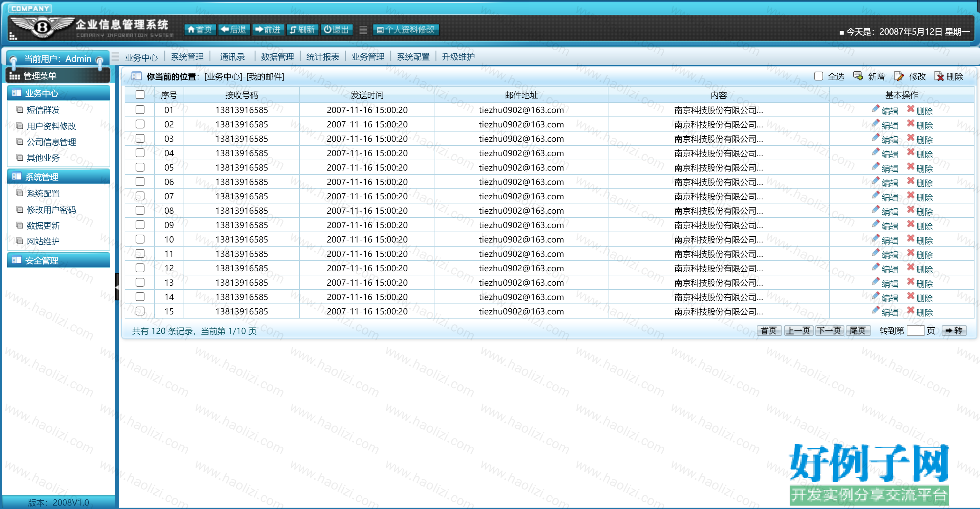Click the 上一页 previous page button

pyautogui.click(x=798, y=330)
